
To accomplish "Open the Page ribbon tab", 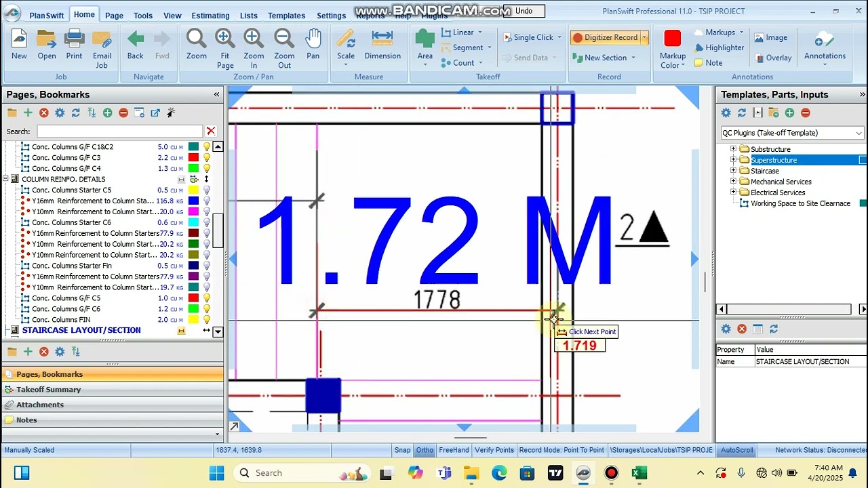I will 114,15.
